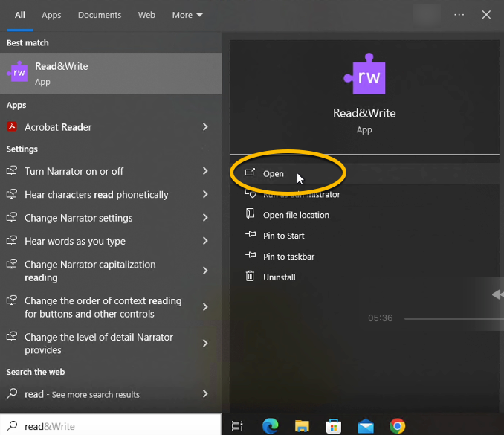This screenshot has width=504, height=435.
Task: Open the Mail app from taskbar
Action: pos(366,425)
